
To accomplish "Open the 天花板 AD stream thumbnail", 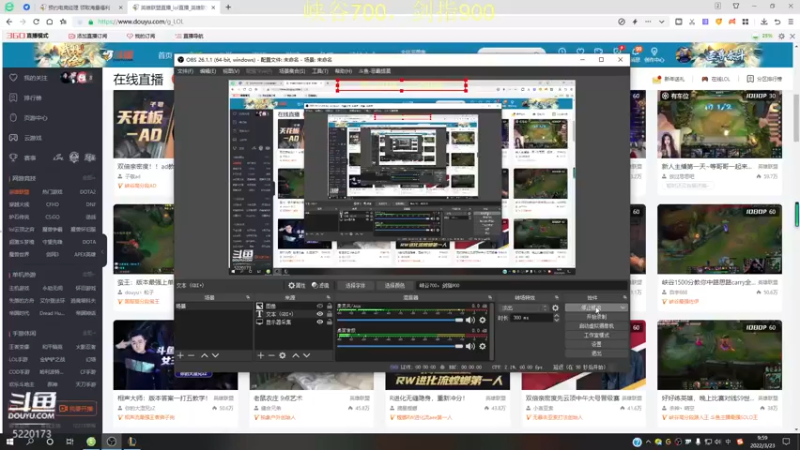I will [x=143, y=125].
